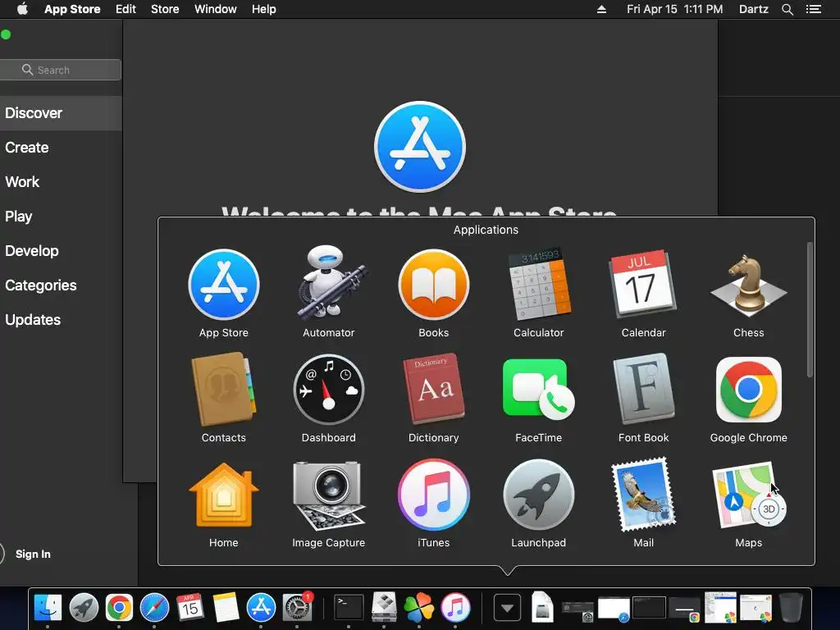The image size is (840, 630).
Task: Select Work in the sidebar
Action: 61,181
